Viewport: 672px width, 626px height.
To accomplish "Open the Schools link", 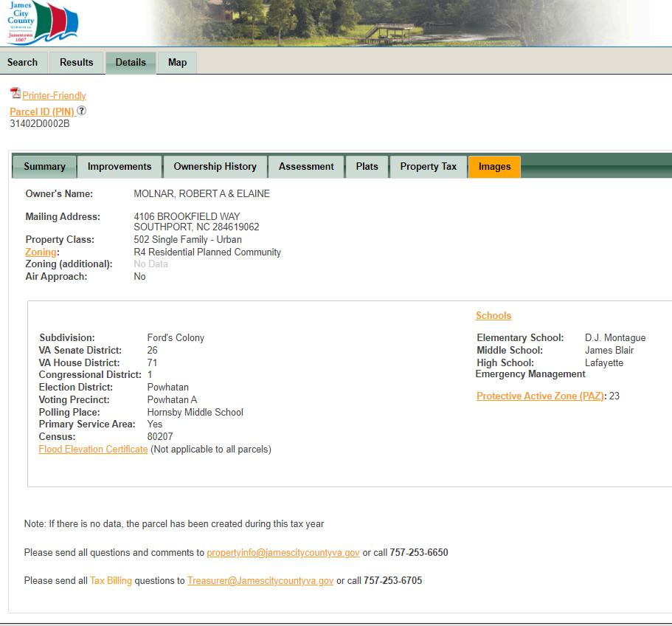I will pos(493,315).
